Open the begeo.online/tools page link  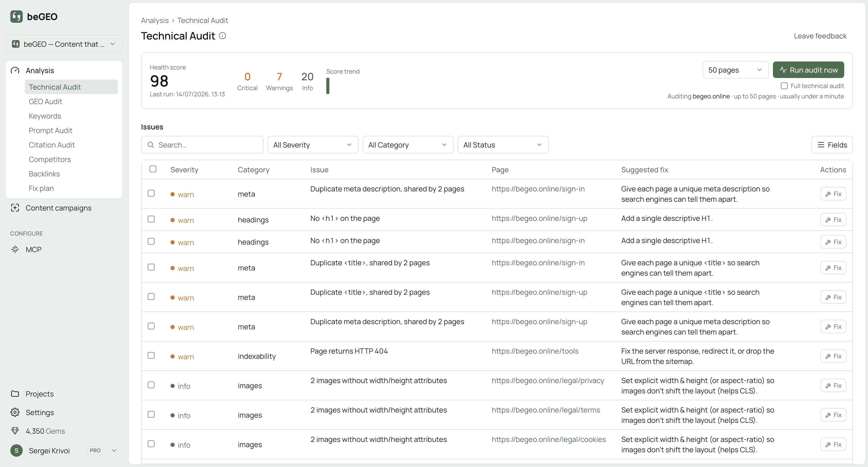click(535, 351)
